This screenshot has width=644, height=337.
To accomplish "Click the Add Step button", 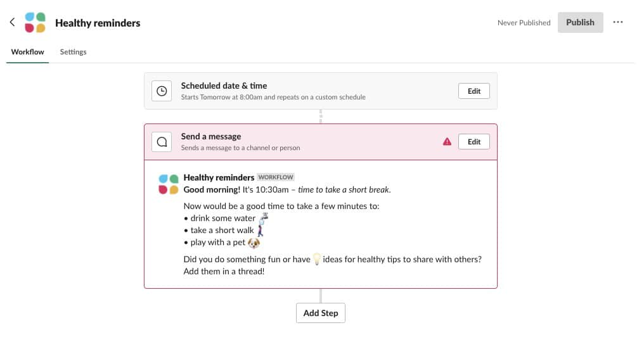I will [321, 313].
